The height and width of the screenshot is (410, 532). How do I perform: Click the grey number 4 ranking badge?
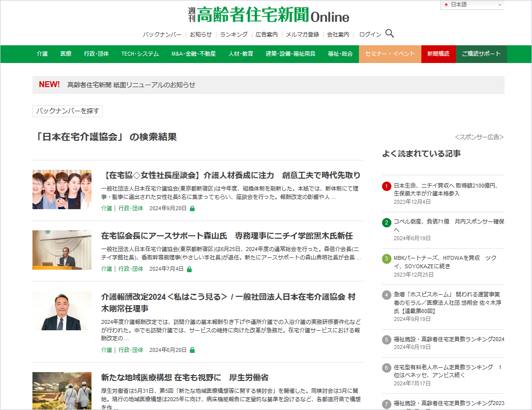[386, 295]
